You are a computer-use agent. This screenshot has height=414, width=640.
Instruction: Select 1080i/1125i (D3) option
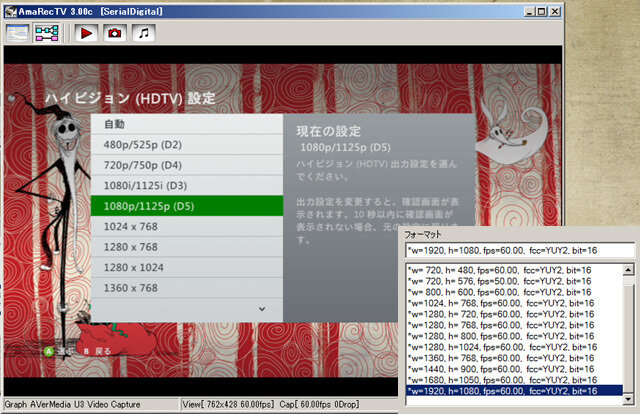click(187, 185)
